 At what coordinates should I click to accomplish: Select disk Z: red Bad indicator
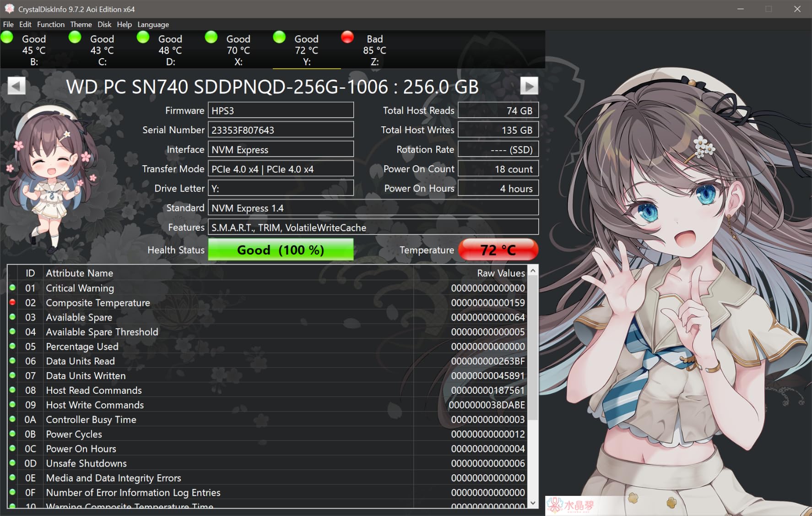click(x=347, y=37)
